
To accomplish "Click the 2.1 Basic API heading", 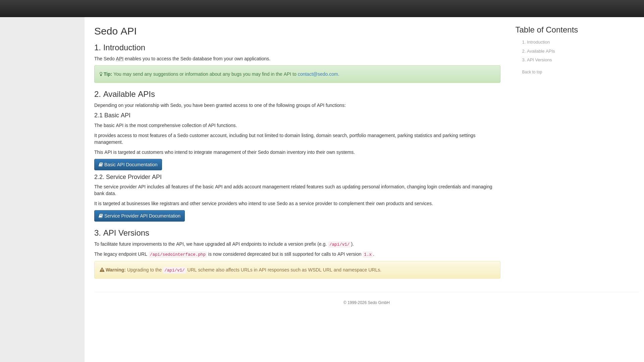I will pos(112,115).
